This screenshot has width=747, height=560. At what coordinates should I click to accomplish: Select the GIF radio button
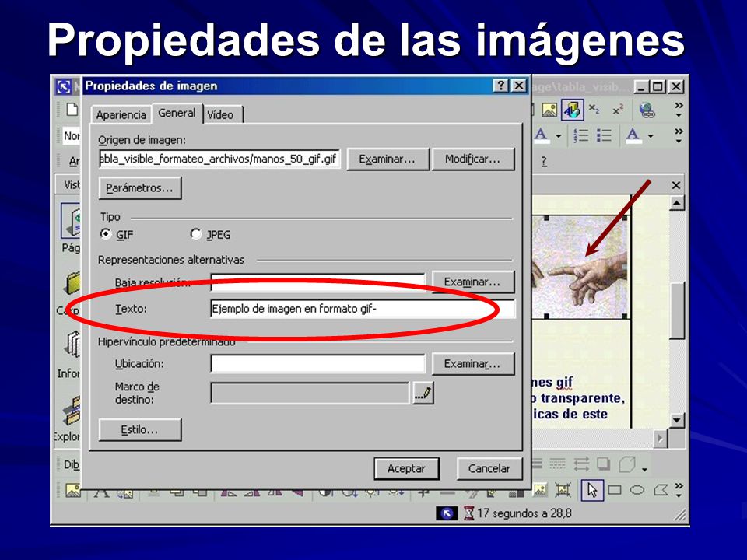coord(105,234)
